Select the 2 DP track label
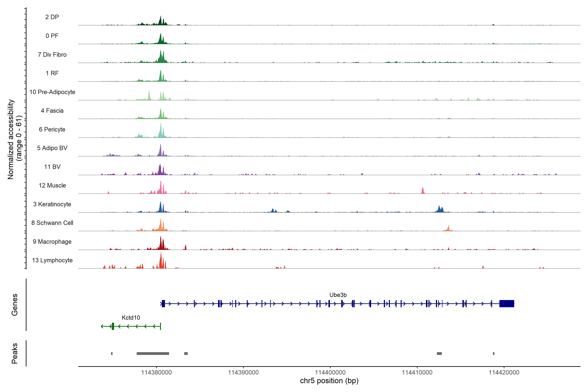This screenshot has width=588, height=392. pyautogui.click(x=52, y=17)
